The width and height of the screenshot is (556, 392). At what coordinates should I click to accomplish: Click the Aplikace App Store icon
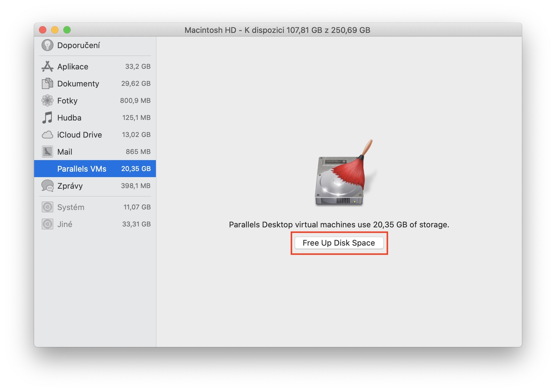[x=47, y=66]
